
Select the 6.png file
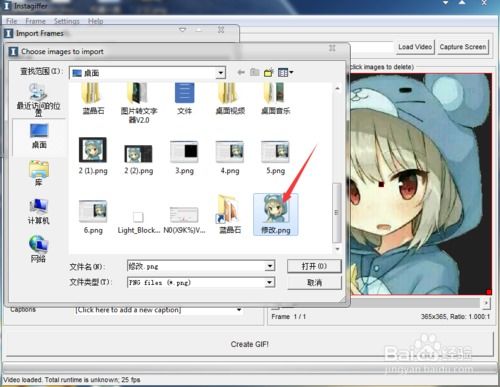[x=93, y=217]
